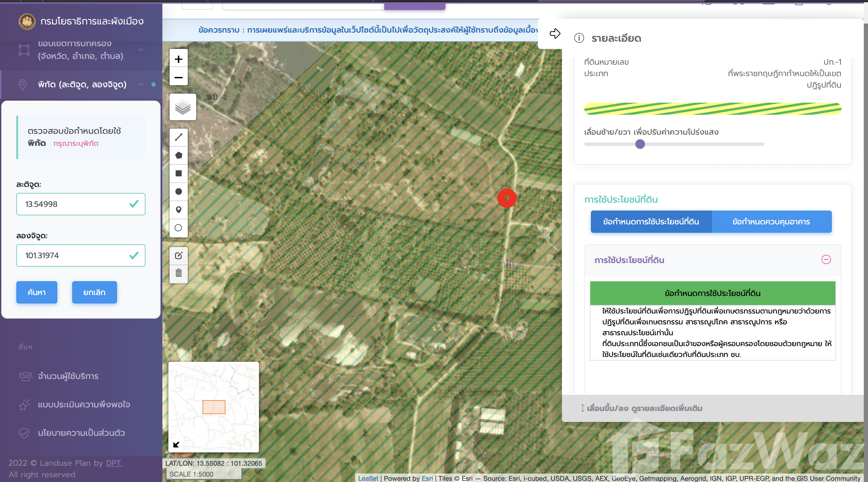The image size is (868, 482).
Task: Open the map layers control
Action: point(183,107)
